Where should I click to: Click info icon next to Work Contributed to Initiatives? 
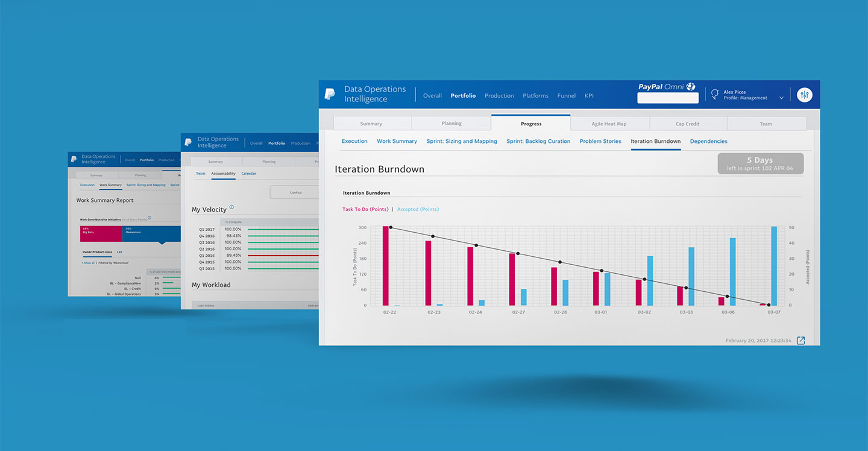pyautogui.click(x=149, y=218)
